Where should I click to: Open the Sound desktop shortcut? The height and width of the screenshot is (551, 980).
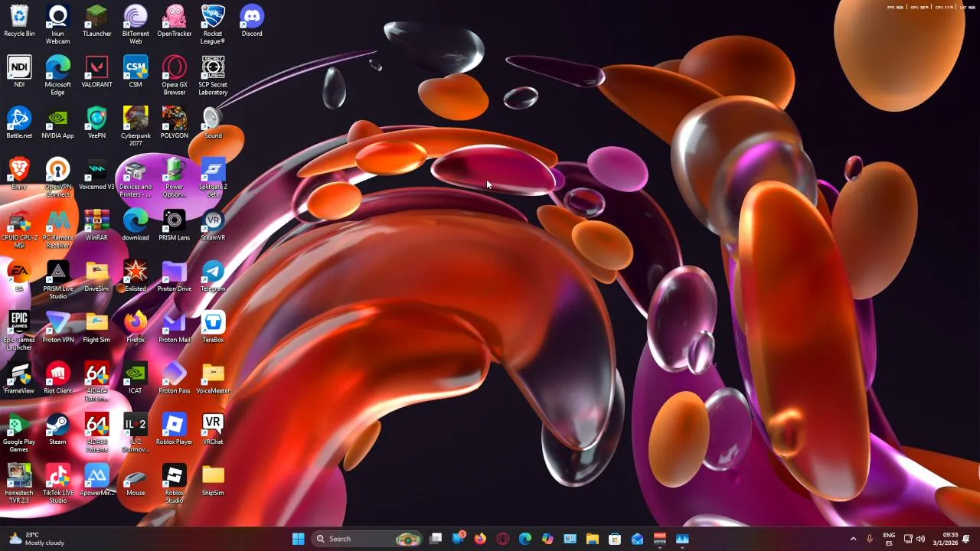click(213, 123)
